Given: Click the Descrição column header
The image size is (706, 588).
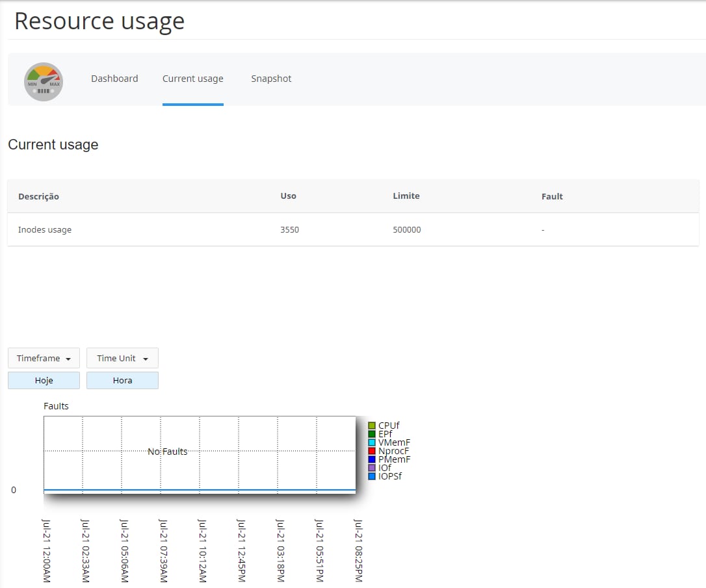Looking at the screenshot, I should click(x=38, y=196).
